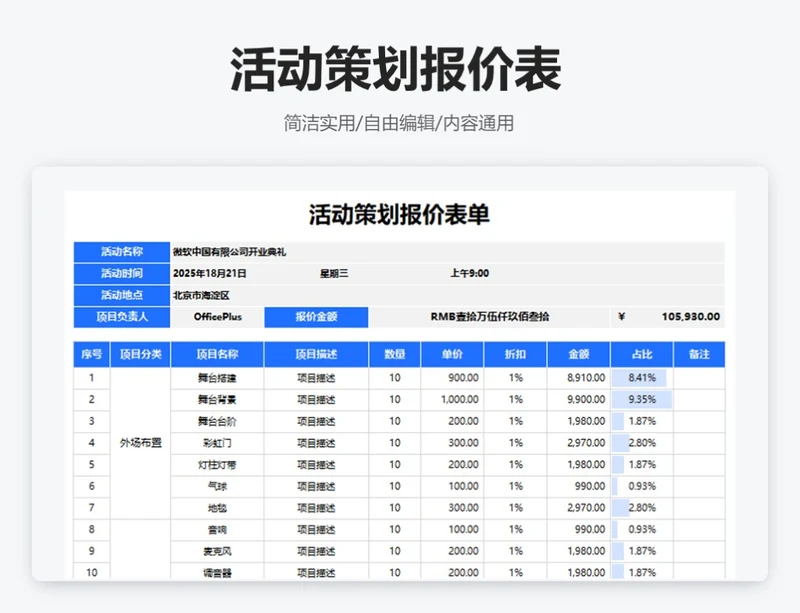Screen dimensions: 800x613
Task: Click the unit price 1,000.00
Action: [460, 400]
